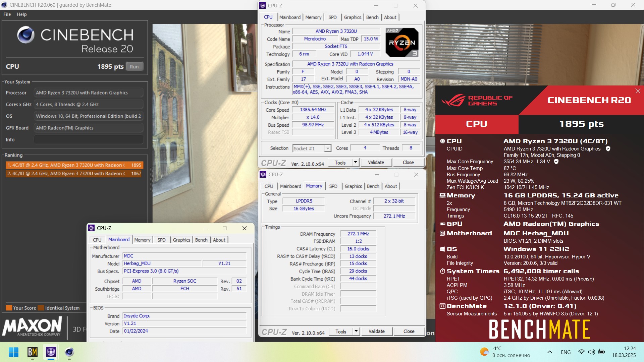Open Memory tab in Mainboard CPU-Z window
Screen dimensions: 644x362
[142, 240]
